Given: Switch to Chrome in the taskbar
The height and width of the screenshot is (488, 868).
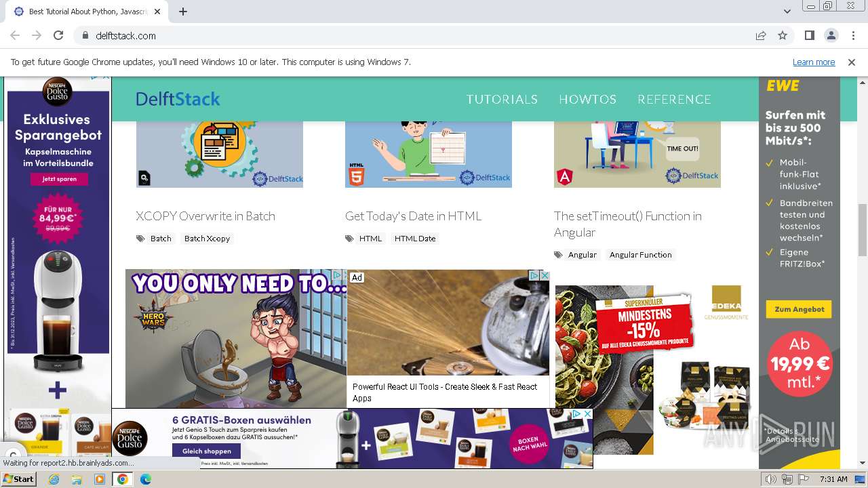Looking at the screenshot, I should 123,479.
